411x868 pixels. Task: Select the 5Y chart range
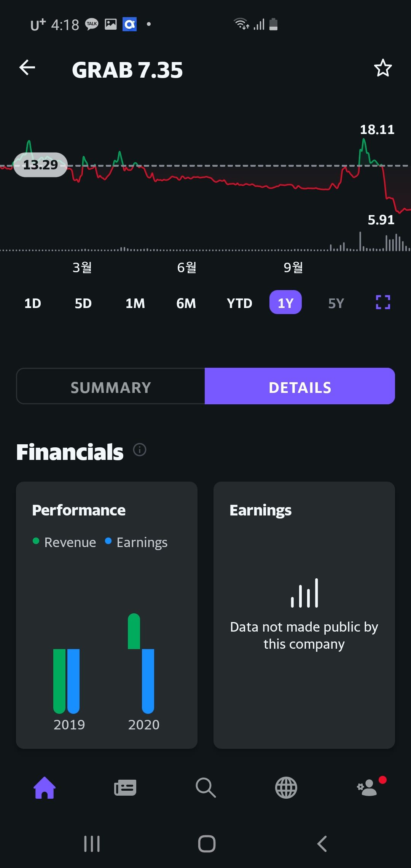336,303
